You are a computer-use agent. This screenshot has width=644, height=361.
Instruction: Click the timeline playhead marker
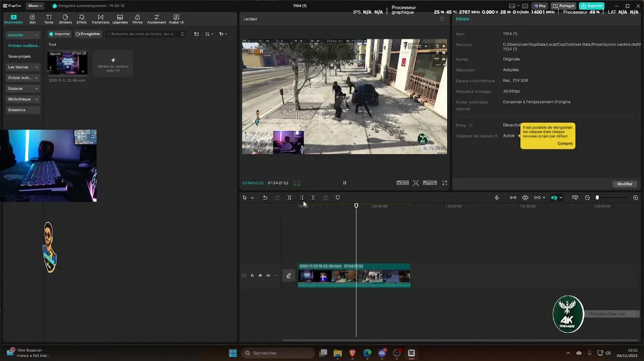[x=356, y=206]
